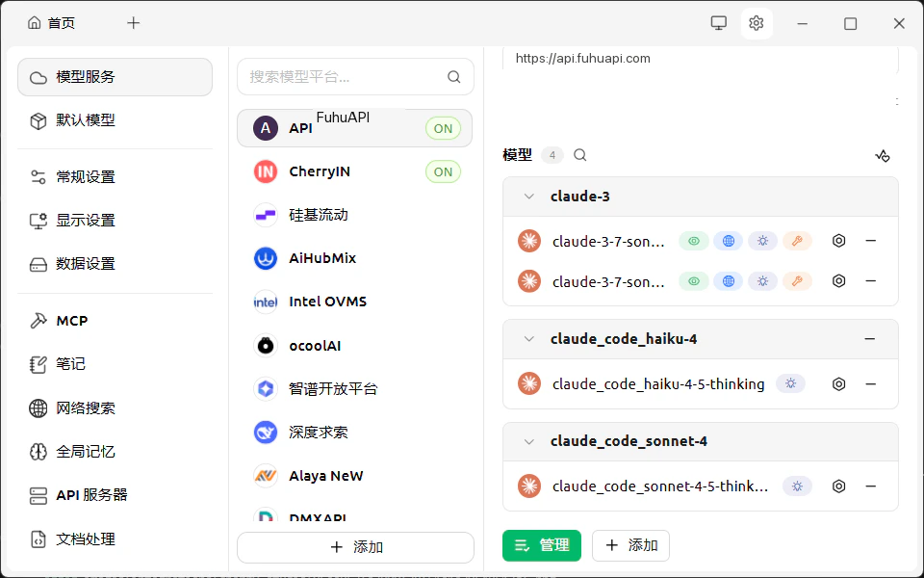
Task: Click the reasoning tag on claude_code_haiku-4-5-thinking
Action: tap(790, 384)
